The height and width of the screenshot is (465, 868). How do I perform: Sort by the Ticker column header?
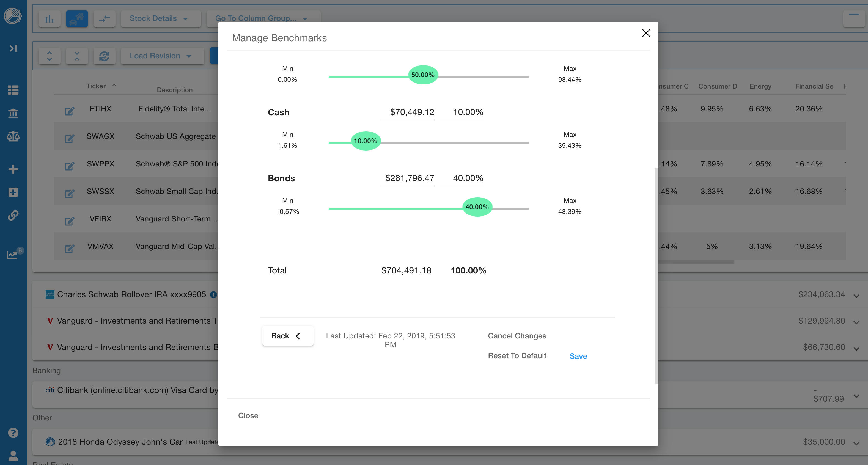[96, 86]
